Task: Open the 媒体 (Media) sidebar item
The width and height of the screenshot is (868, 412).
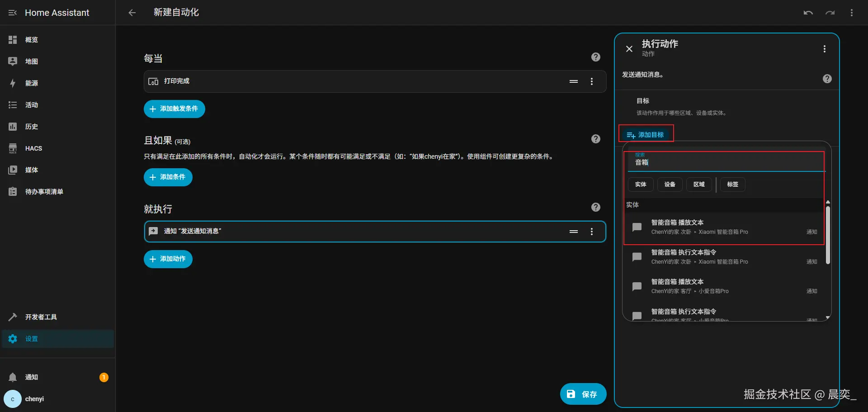Action: click(x=31, y=170)
